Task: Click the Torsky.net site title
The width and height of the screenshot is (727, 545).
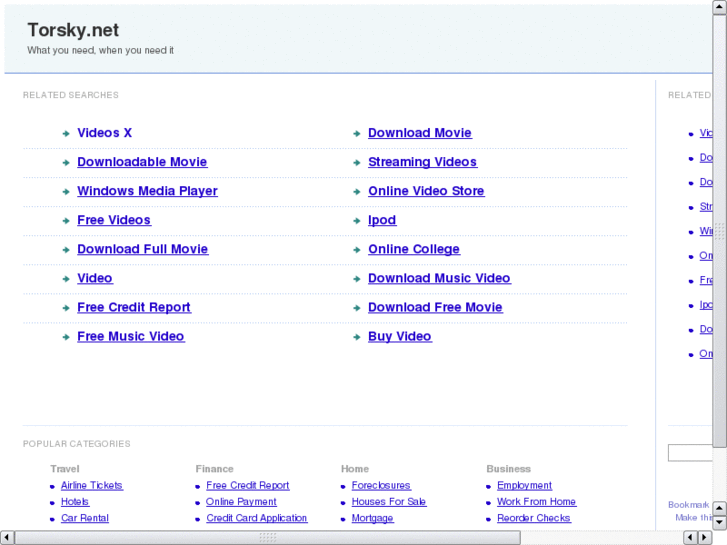Action: tap(73, 30)
